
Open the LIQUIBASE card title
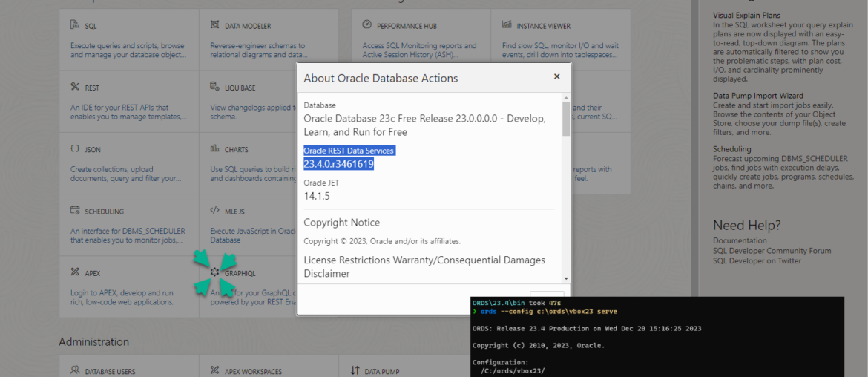click(x=240, y=88)
